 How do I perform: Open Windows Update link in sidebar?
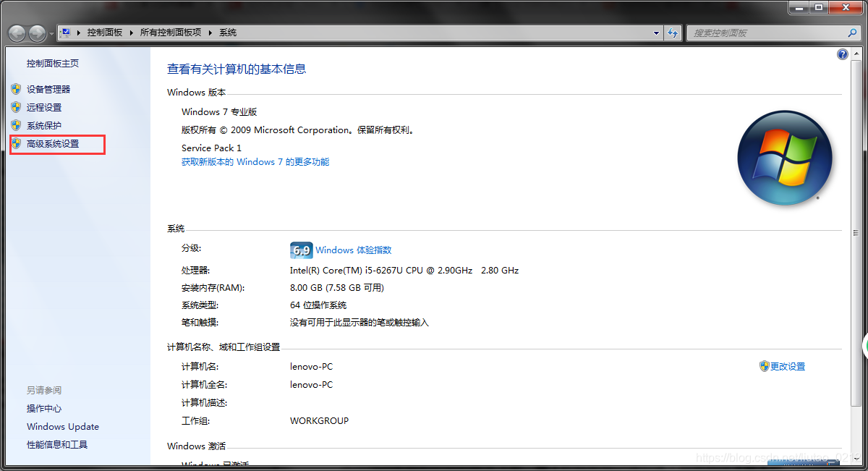point(63,427)
